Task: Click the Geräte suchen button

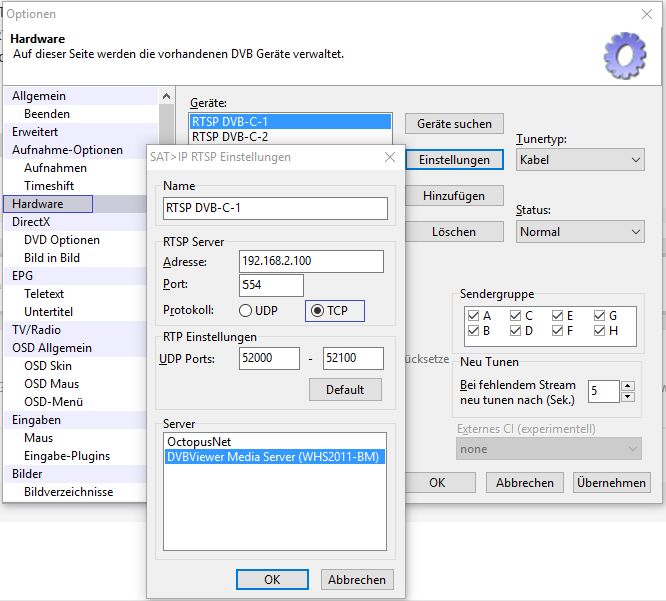Action: coord(453,124)
